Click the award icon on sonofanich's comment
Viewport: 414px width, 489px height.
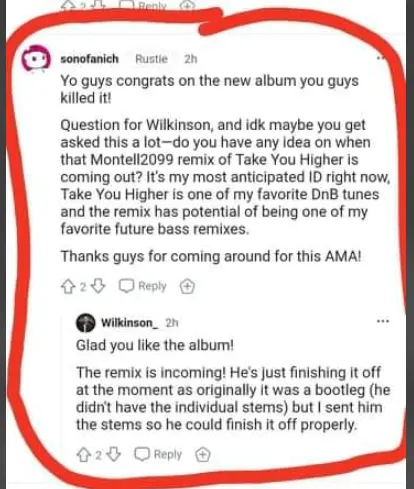[187, 286]
